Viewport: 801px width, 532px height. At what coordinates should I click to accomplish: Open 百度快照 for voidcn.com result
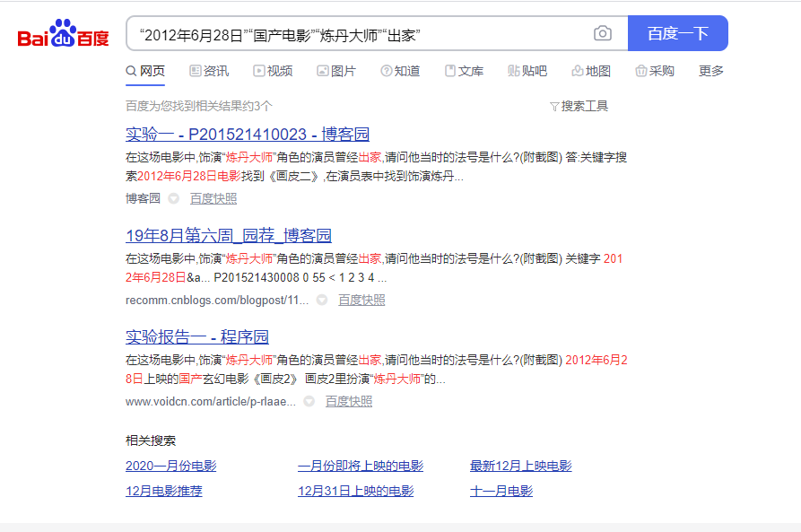coord(348,402)
